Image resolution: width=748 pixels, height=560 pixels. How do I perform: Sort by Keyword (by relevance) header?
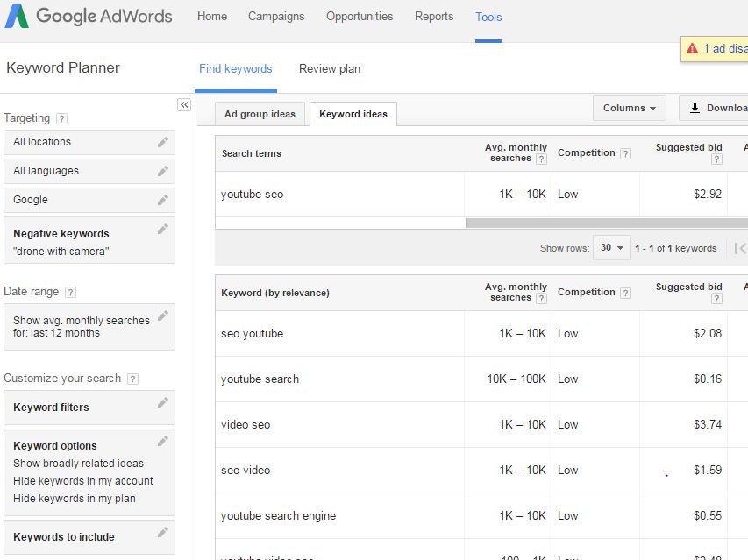(x=275, y=293)
